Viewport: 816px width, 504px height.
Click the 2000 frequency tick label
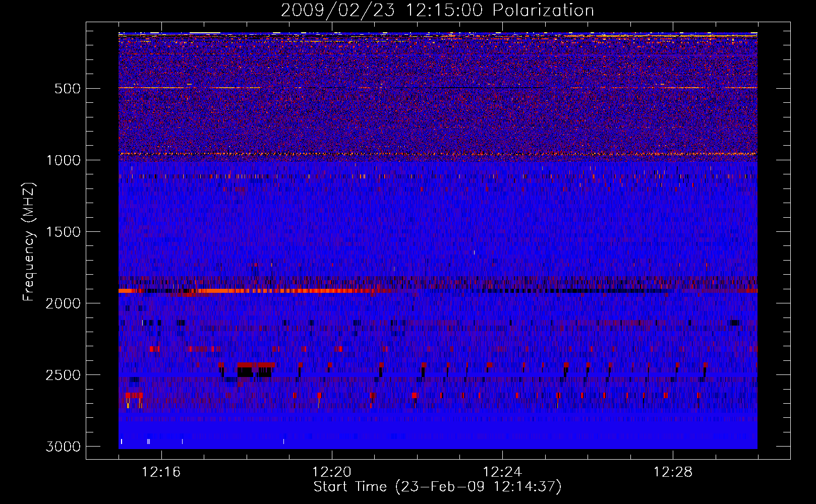click(x=63, y=303)
